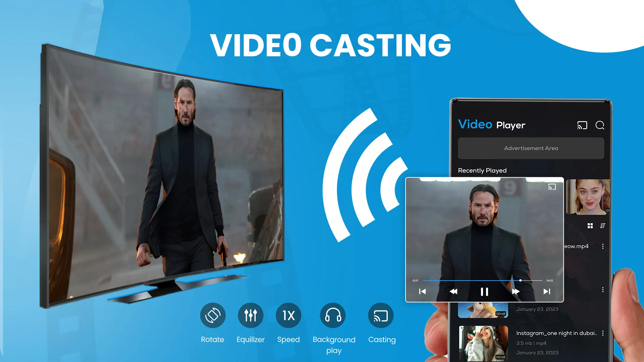Click skip to next track button

547,291
